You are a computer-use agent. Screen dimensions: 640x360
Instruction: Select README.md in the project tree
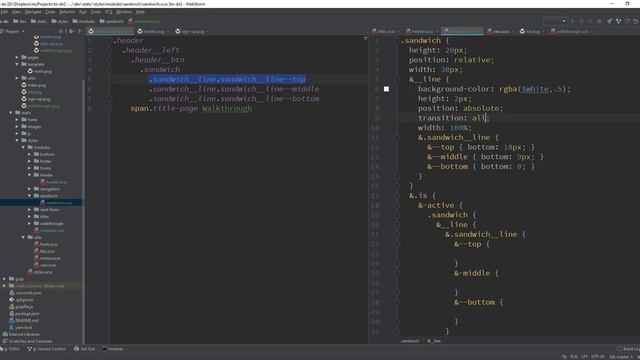click(24, 321)
